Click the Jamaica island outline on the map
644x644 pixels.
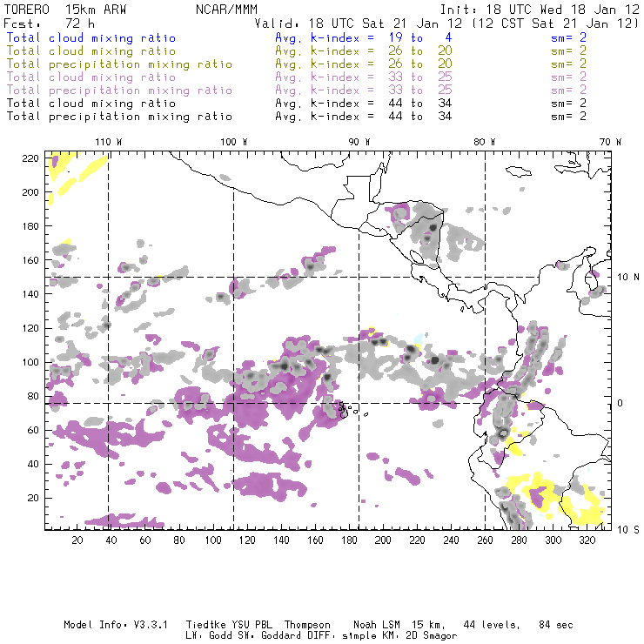pyautogui.click(x=519, y=171)
